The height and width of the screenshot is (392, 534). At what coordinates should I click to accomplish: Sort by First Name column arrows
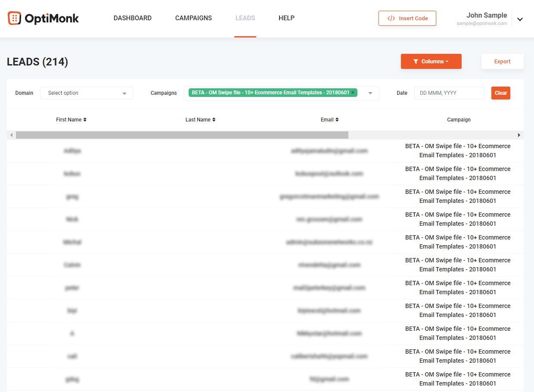coord(85,120)
